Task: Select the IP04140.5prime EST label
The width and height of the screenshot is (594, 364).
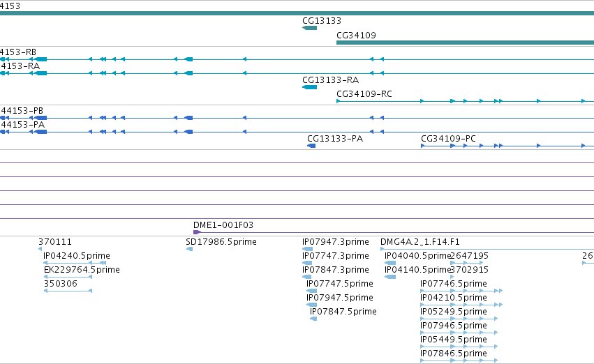Action: point(417,270)
